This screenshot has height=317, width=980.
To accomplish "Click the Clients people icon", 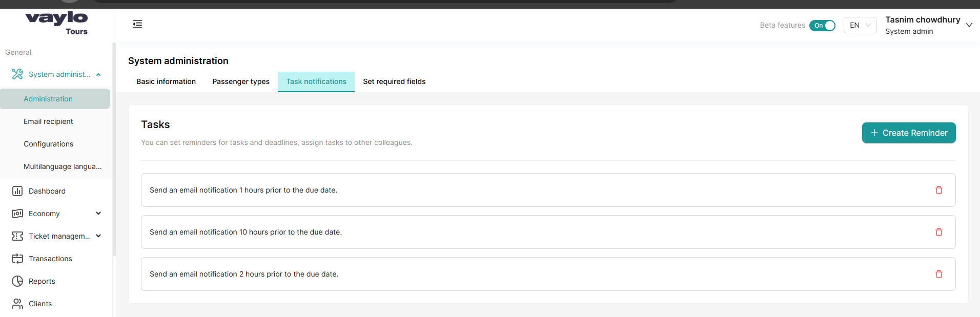I will tap(17, 304).
